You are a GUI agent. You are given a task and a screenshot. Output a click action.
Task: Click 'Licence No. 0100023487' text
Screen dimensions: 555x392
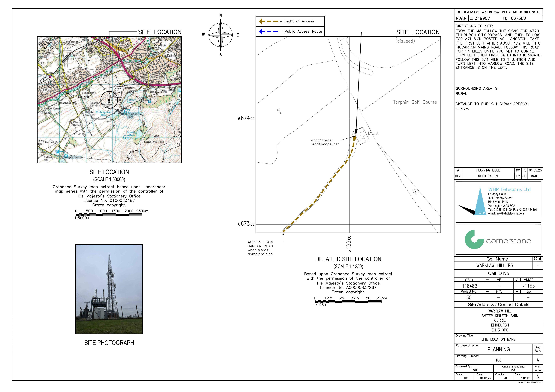tap(109, 200)
